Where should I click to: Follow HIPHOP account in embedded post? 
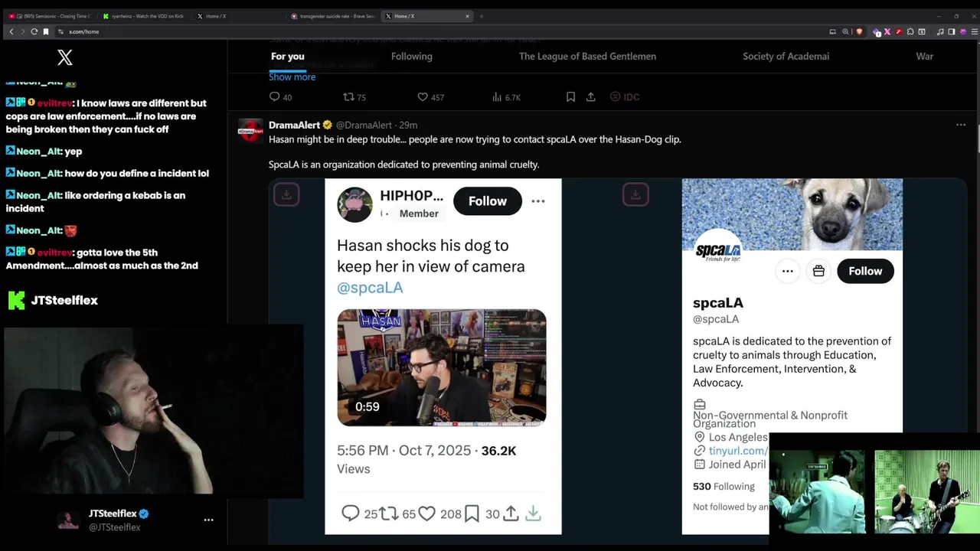[x=488, y=201]
